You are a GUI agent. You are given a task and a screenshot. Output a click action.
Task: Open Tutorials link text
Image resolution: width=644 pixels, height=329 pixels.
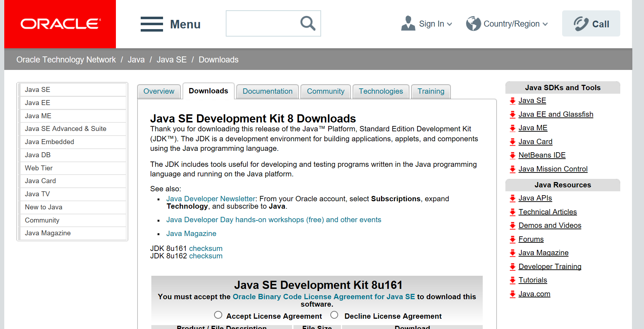click(533, 280)
